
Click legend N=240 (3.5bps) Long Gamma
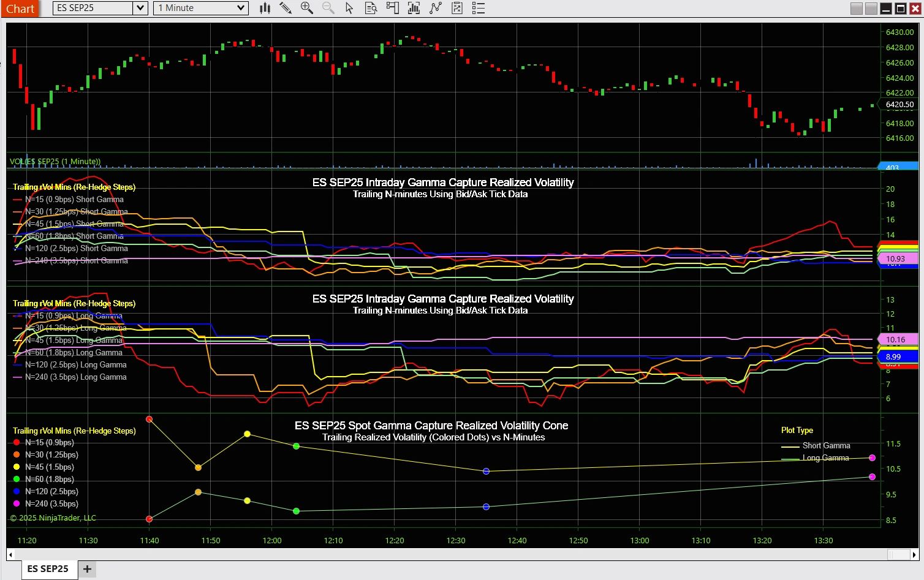pos(70,377)
